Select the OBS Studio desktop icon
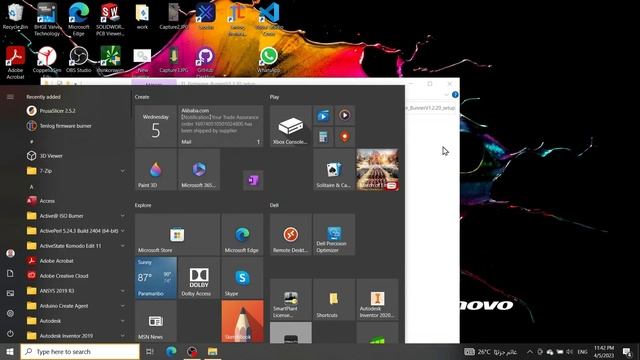The image size is (640, 360). pyautogui.click(x=78, y=60)
